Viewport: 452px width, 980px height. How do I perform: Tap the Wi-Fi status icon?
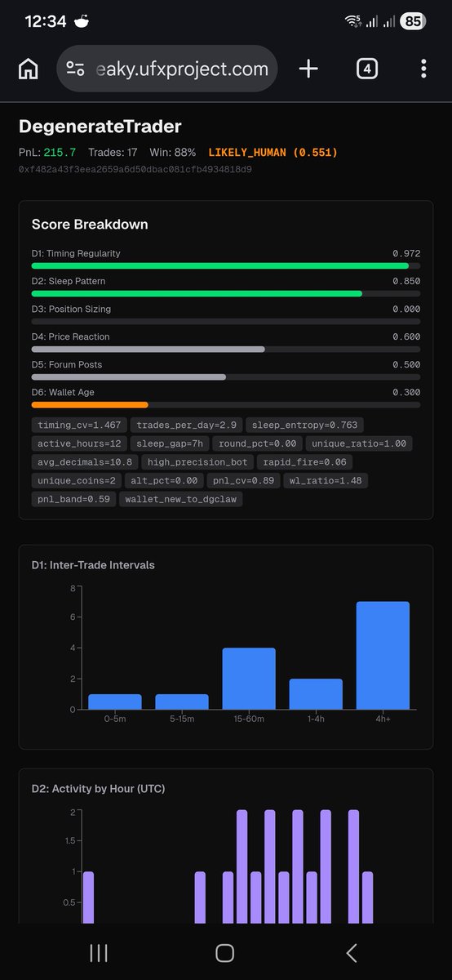353,22
